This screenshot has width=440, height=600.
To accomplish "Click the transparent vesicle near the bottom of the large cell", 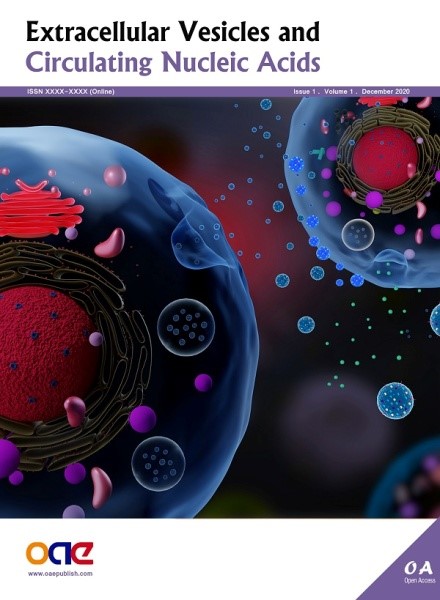I will pos(158,463).
